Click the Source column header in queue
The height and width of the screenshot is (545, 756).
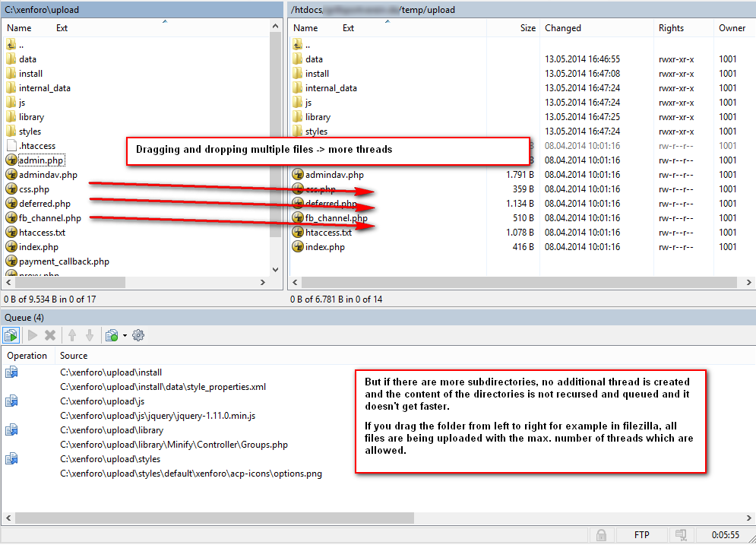coord(74,356)
